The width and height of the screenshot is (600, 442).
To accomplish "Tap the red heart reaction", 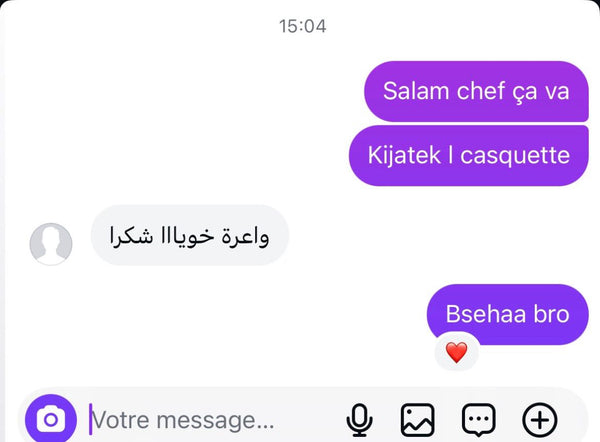I will [457, 352].
